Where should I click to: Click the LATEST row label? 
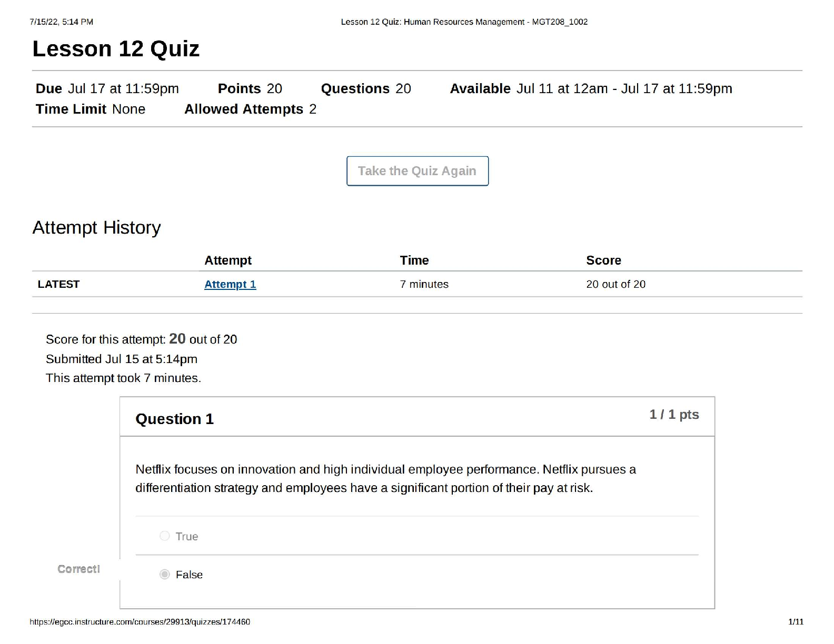[58, 284]
